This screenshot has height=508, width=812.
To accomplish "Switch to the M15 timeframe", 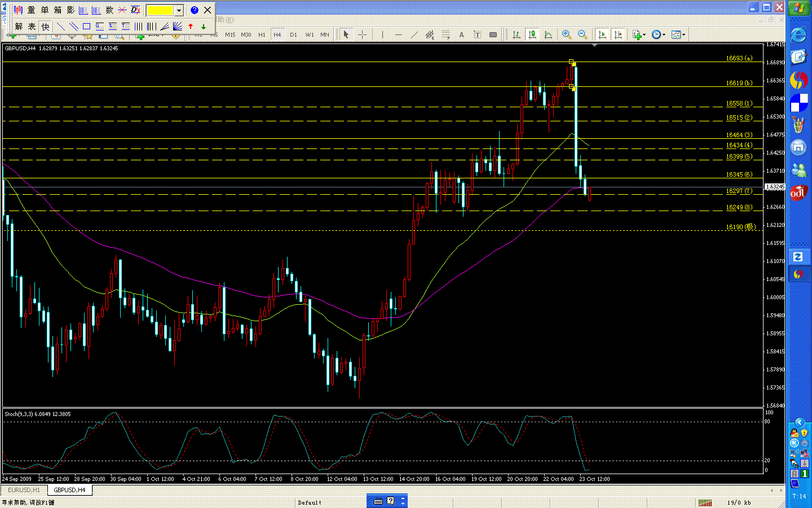I will click(x=230, y=35).
